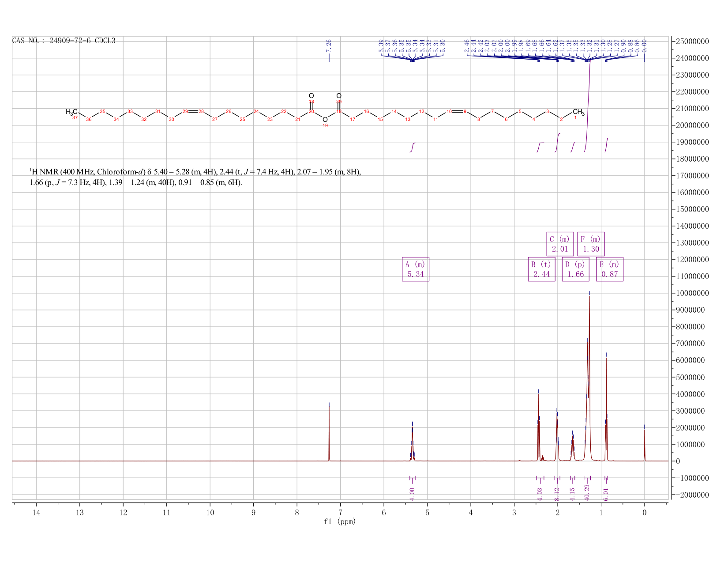The image size is (728, 563).
Task: Click the CDCl3 solvent peak at 7.26 ppm
Action: click(x=329, y=433)
